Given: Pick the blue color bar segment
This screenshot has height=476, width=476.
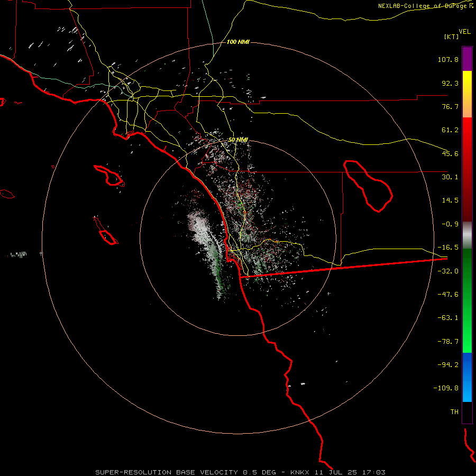Looking at the screenshot, I should tap(467, 377).
